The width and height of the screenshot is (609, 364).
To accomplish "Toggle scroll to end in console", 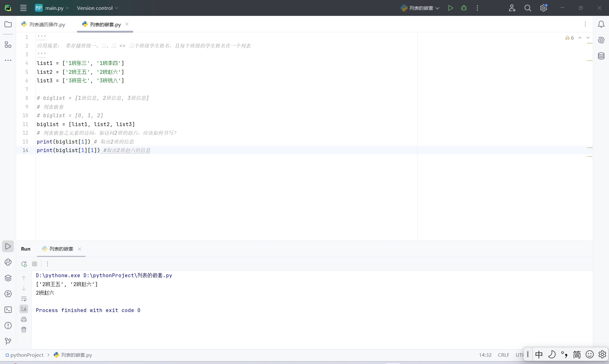I will coord(24,309).
